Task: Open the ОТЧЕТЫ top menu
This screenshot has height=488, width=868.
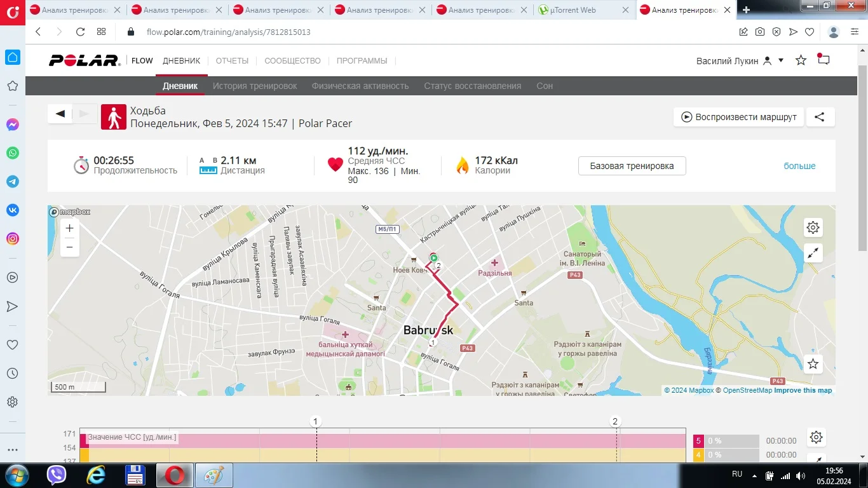Action: pos(232,60)
